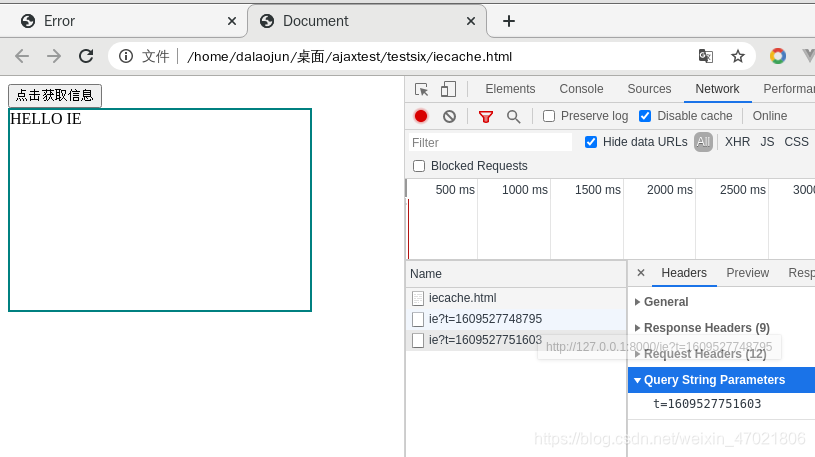
Task: Uncheck Disable cache checkbox
Action: point(645,116)
